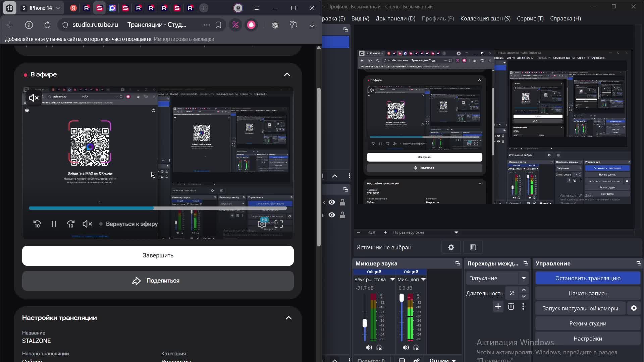Click Начать запись in OBS

coord(588,293)
